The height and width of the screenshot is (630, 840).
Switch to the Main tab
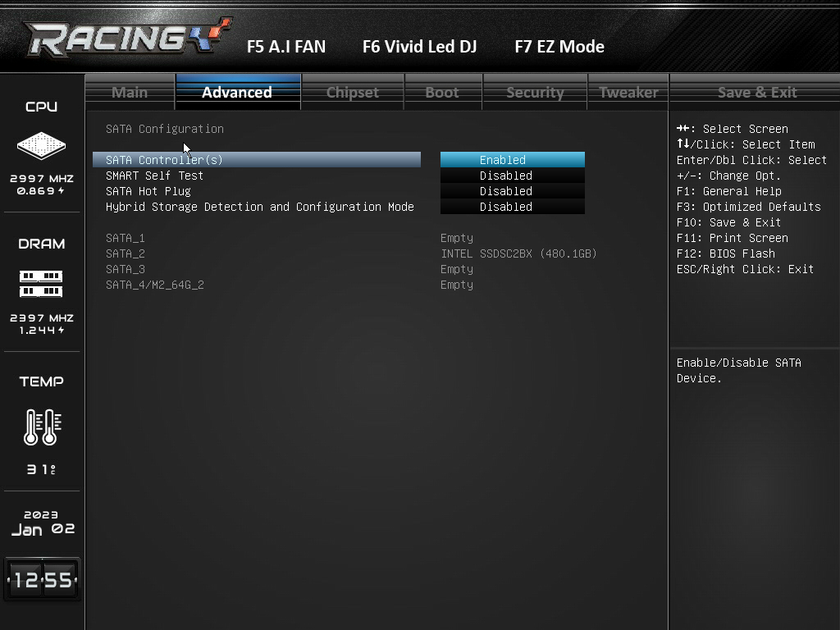click(x=130, y=92)
